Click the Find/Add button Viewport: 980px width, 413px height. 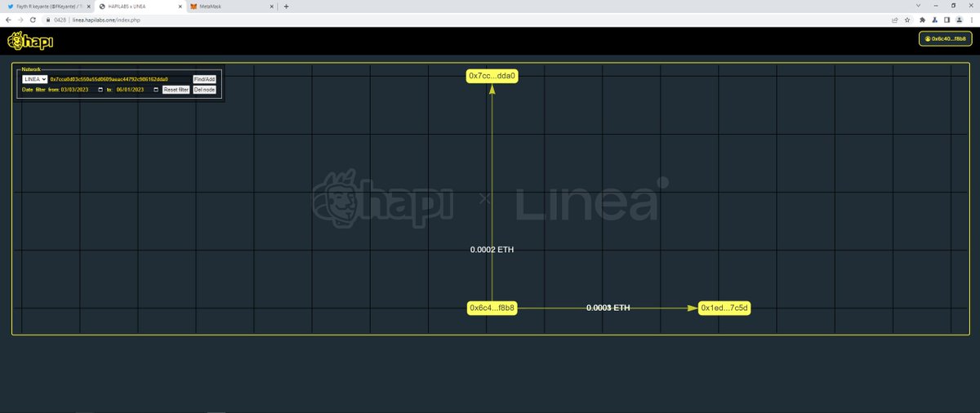click(x=204, y=79)
